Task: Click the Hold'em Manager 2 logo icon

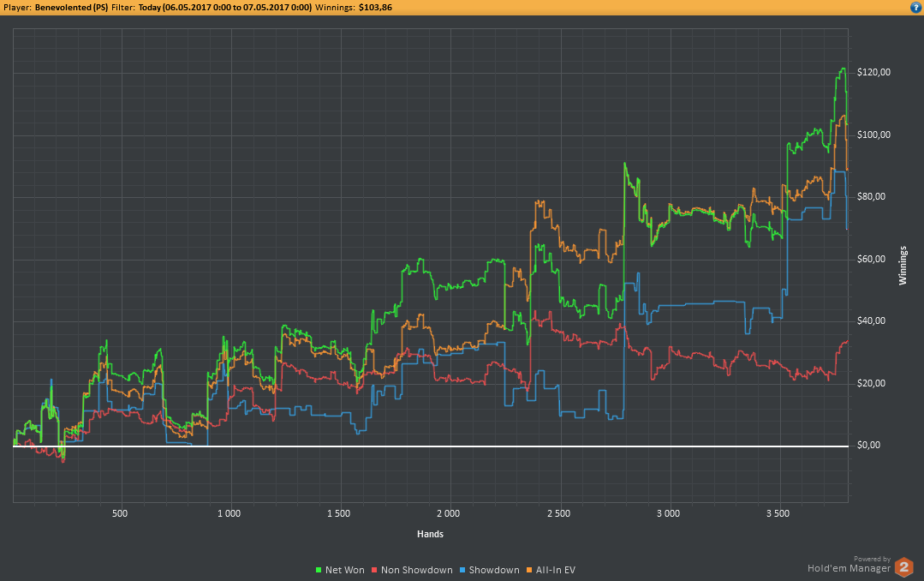Action: pos(903,567)
